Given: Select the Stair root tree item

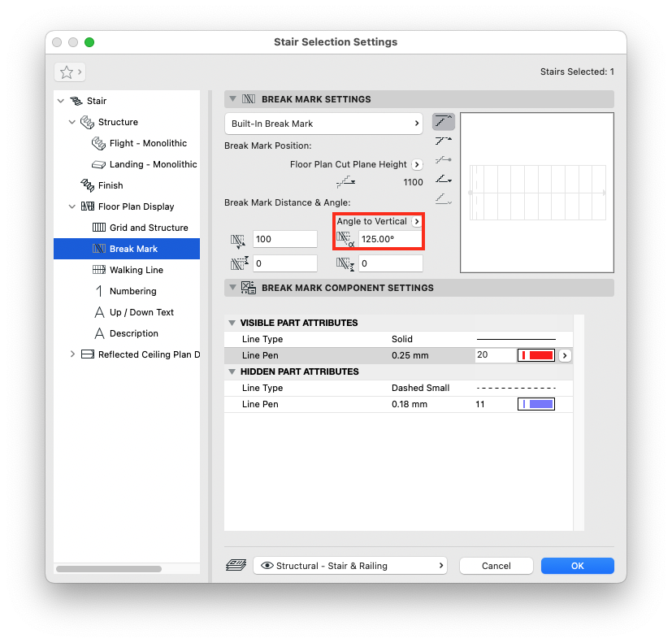Looking at the screenshot, I should (97, 101).
